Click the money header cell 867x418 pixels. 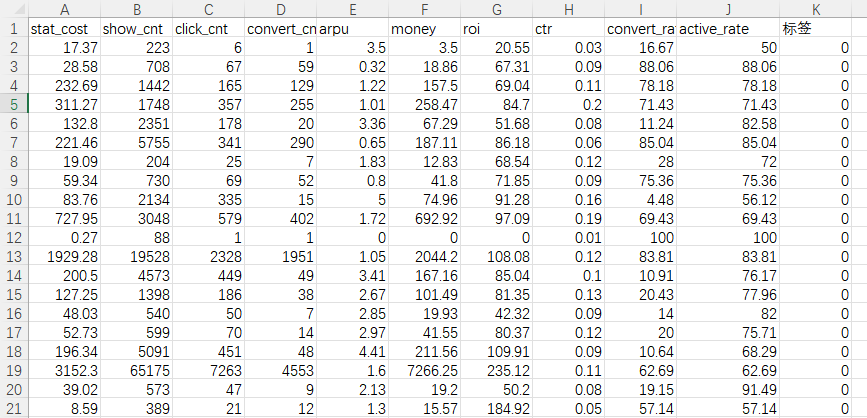pos(424,29)
